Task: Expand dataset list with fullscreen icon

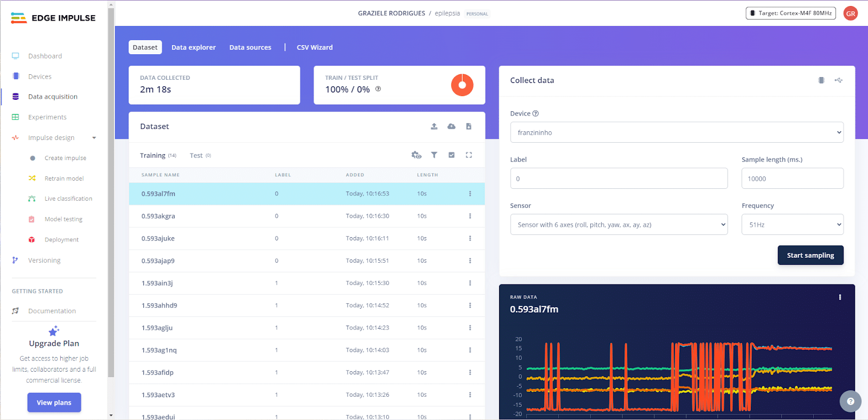Action: coord(469,155)
